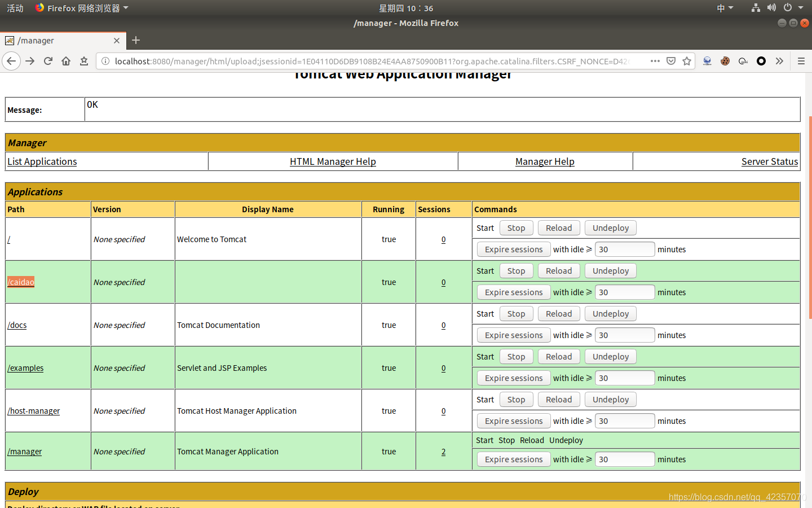Open the Firefox application menu in top bar

[x=82, y=8]
